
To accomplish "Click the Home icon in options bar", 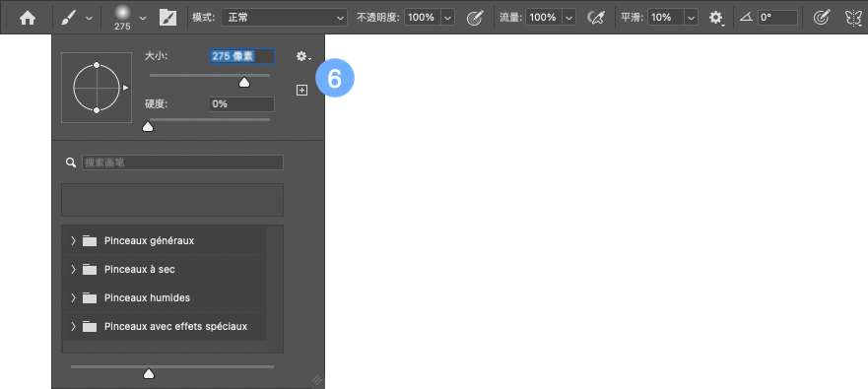I will tap(28, 18).
